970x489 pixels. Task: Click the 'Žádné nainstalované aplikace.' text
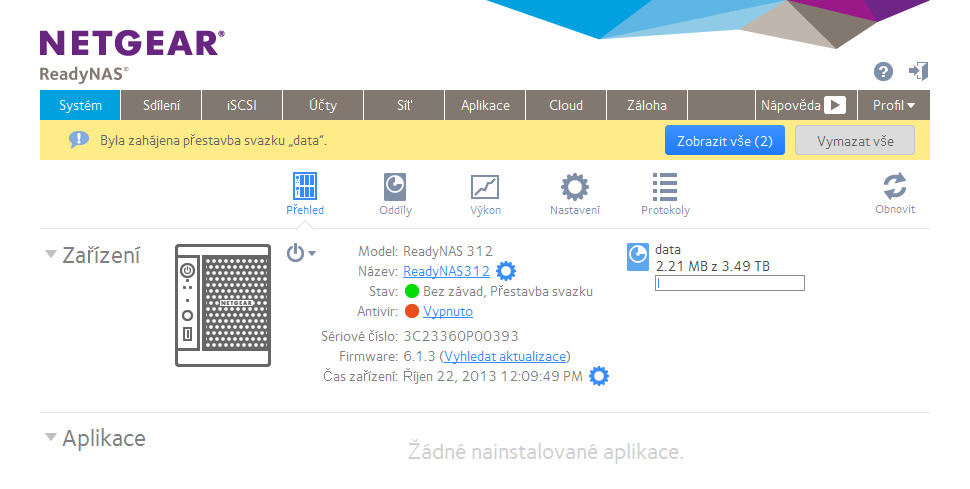tap(546, 451)
